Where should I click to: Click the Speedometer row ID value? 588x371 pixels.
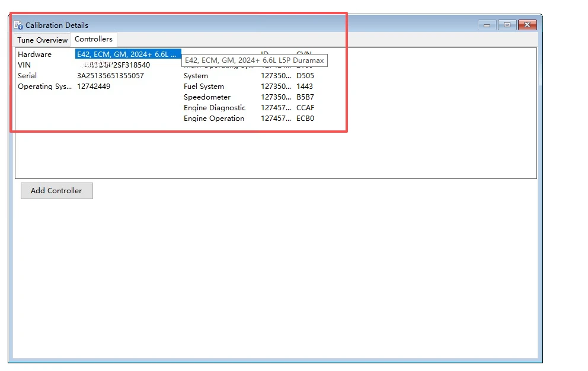[276, 97]
